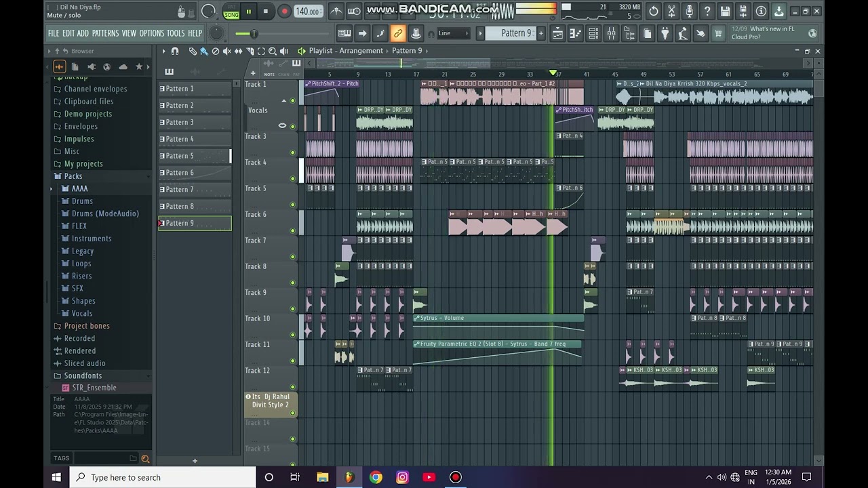Open the FILE menu

click(54, 33)
